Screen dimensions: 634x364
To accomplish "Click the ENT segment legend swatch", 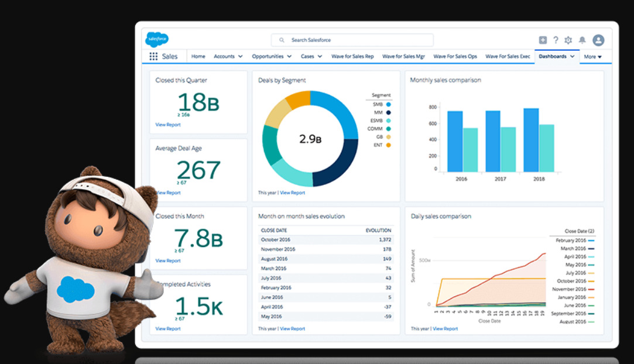I will tap(389, 145).
